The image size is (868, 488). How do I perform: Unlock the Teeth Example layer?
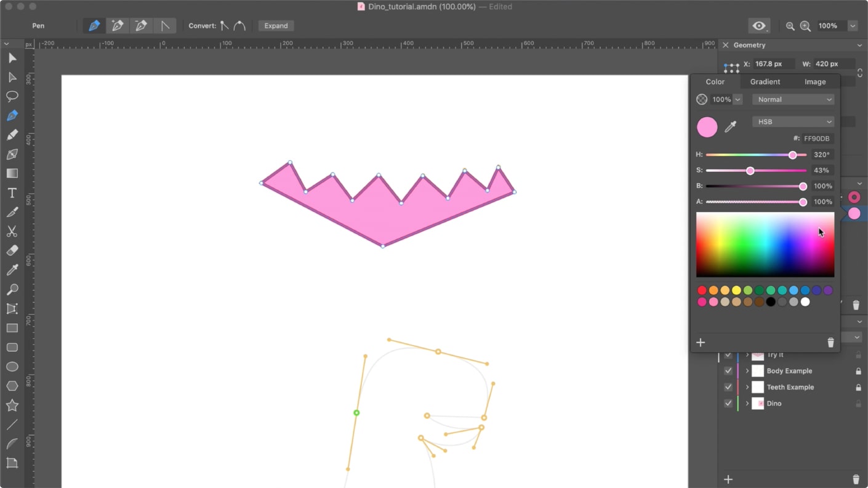tap(858, 387)
